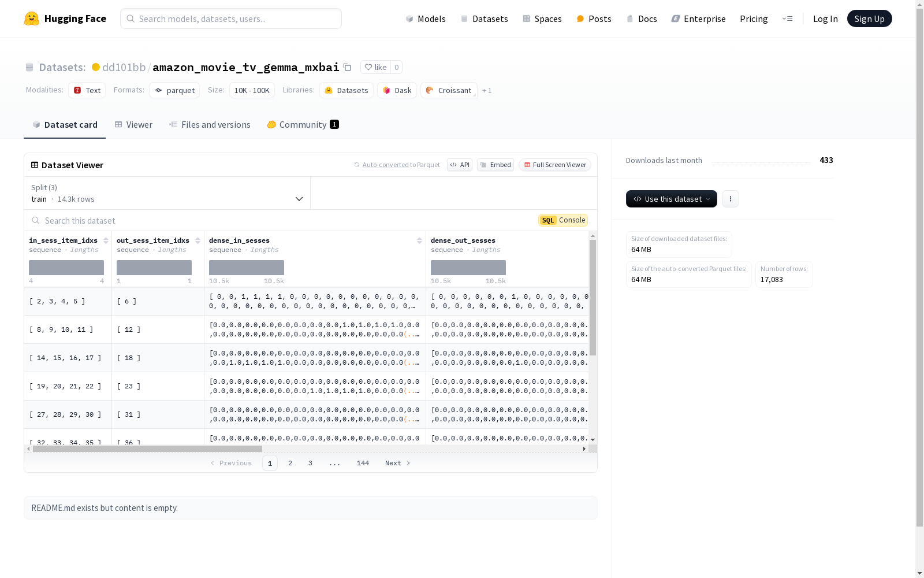The image size is (924, 578).
Task: Click the table scroll down arrow
Action: point(593,440)
